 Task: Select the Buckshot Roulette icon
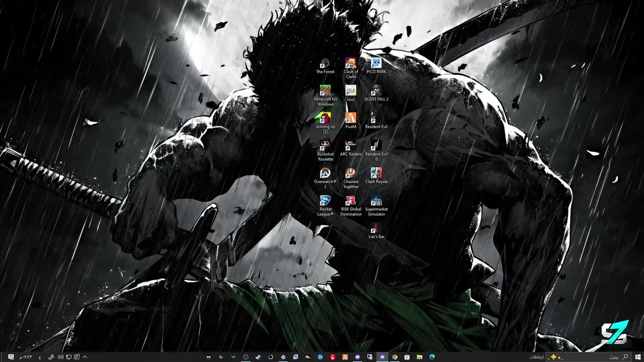pyautogui.click(x=325, y=151)
